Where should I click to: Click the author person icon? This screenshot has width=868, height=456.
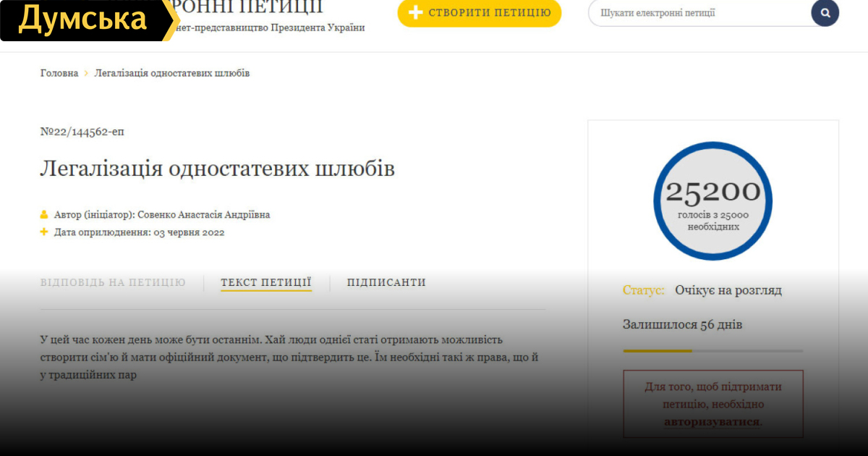click(x=44, y=215)
